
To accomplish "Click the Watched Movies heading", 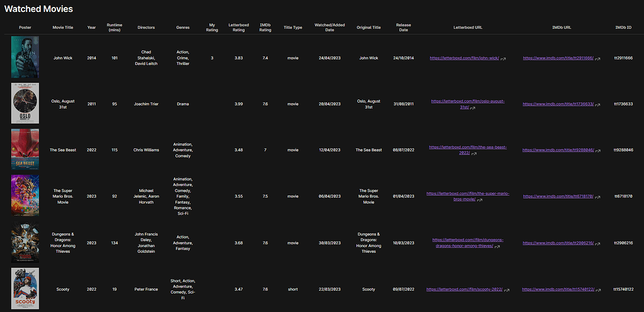I will pyautogui.click(x=38, y=9).
